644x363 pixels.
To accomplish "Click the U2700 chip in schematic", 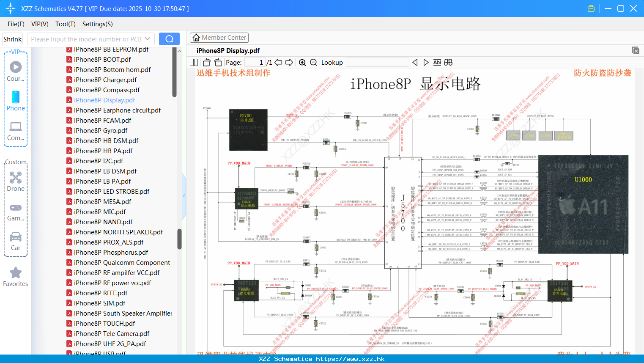I will point(248,130).
